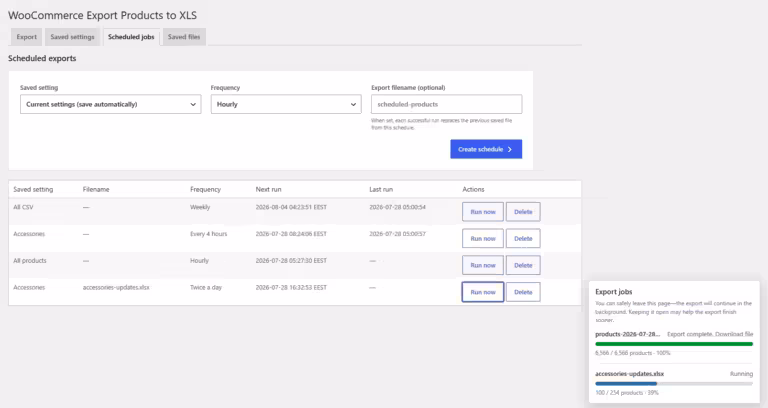The width and height of the screenshot is (768, 408).
Task: Delete the accessories-updates.xlsx schedule
Action: coord(523,292)
